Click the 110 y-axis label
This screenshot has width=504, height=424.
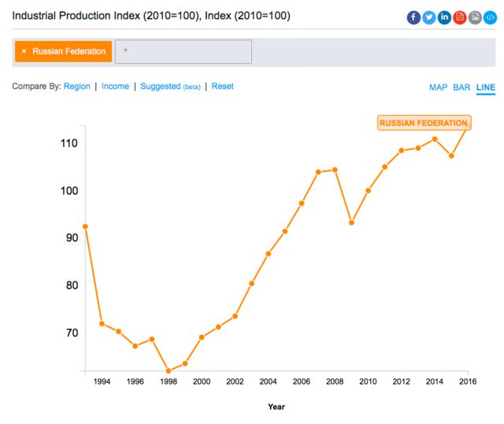[69, 143]
